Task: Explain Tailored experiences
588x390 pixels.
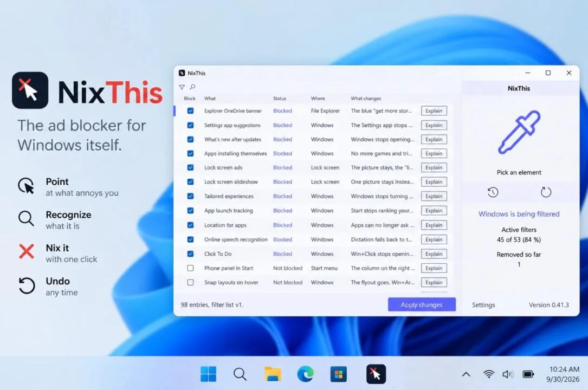Action: pyautogui.click(x=434, y=196)
